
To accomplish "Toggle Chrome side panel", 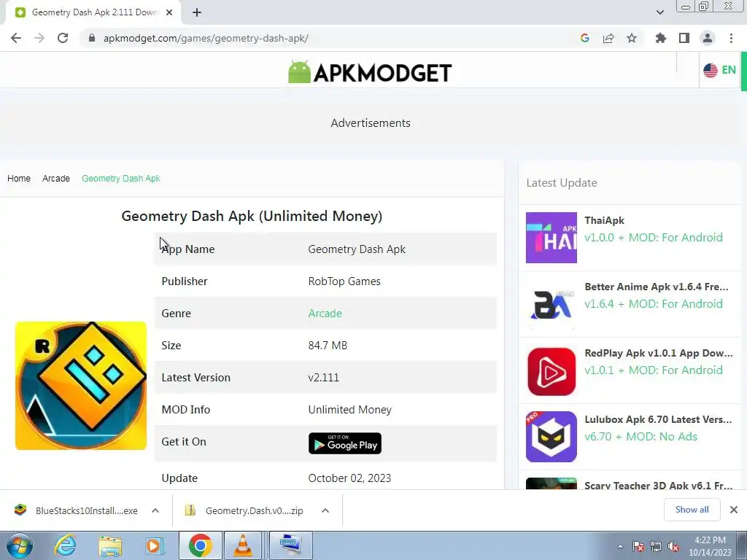I will [684, 38].
